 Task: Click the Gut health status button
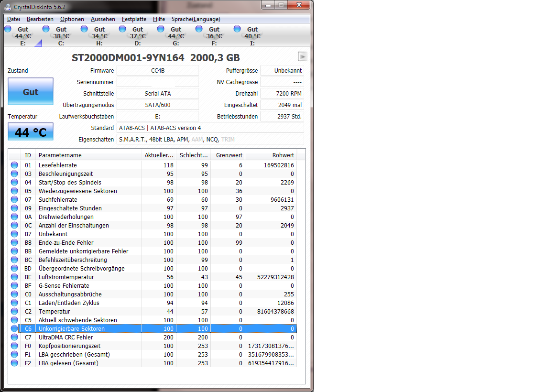[x=31, y=91]
